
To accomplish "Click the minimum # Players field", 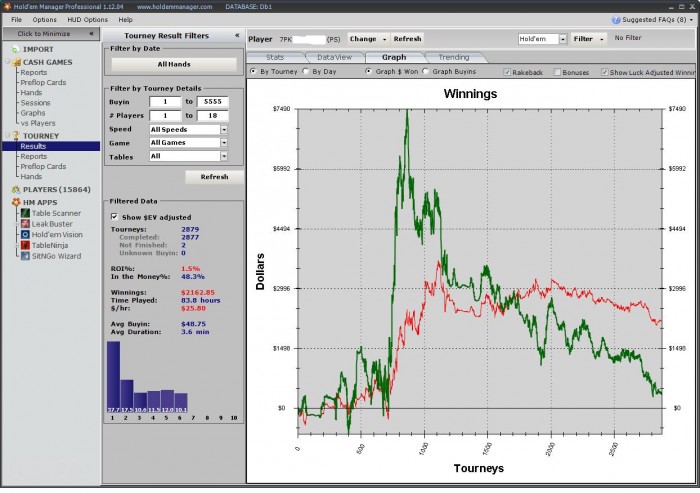I will coord(165,116).
